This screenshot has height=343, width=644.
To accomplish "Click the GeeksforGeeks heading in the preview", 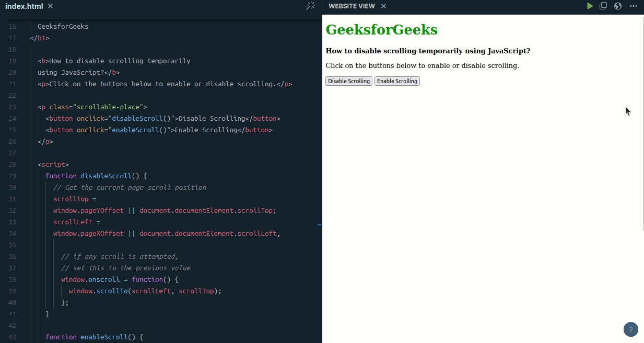I will (381, 29).
